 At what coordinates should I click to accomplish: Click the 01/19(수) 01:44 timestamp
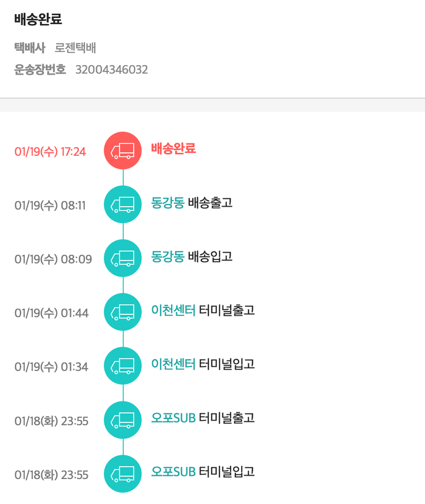52,313
